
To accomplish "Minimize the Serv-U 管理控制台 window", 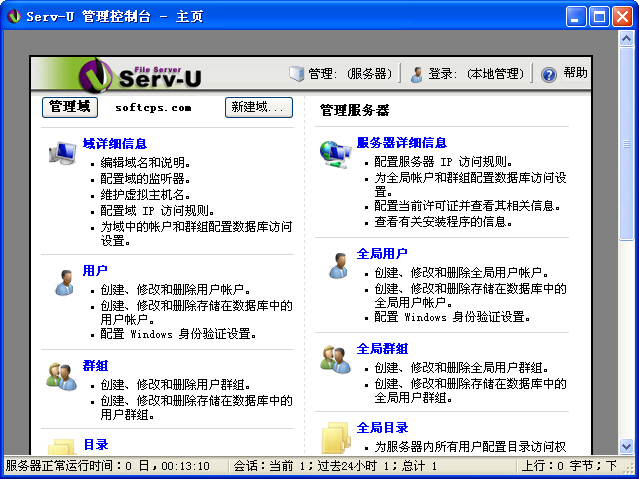I will pos(576,17).
